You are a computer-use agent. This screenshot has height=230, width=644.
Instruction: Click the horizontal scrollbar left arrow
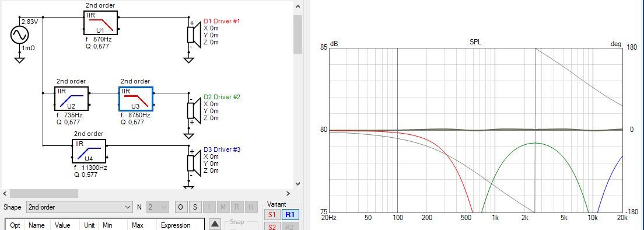tap(5, 193)
